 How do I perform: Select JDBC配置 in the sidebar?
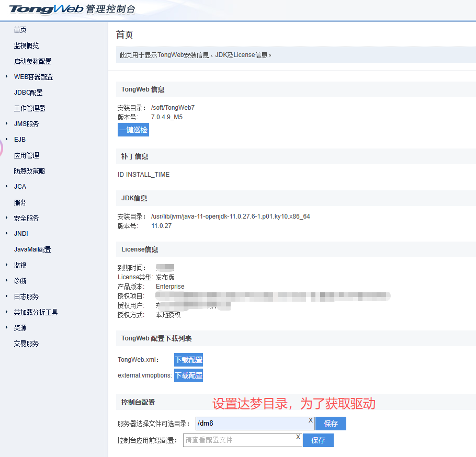[x=28, y=93]
